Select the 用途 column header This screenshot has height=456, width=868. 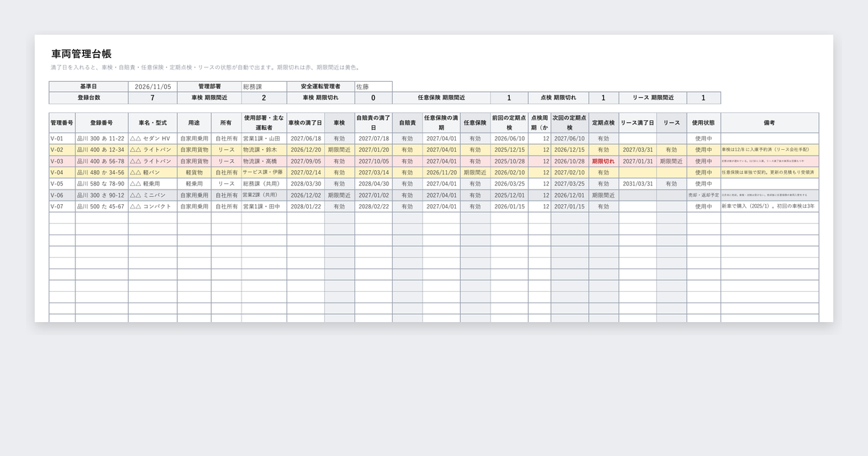(x=195, y=123)
